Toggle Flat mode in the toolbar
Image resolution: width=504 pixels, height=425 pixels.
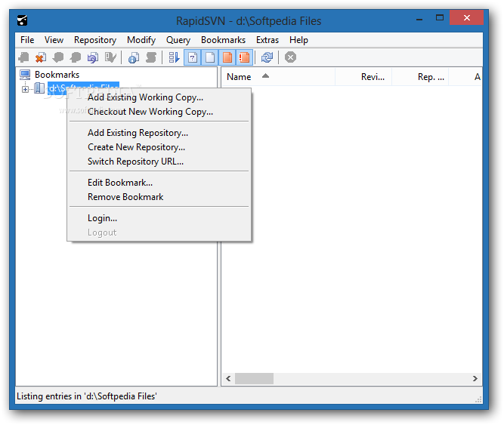[174, 57]
